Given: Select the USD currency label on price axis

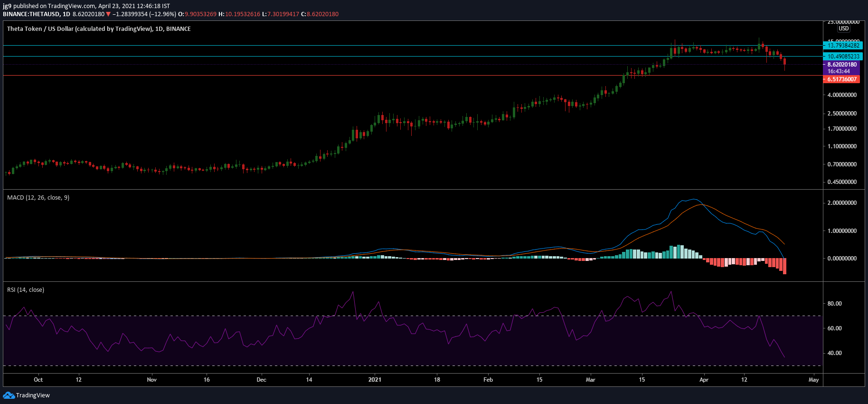Looking at the screenshot, I should 844,29.
